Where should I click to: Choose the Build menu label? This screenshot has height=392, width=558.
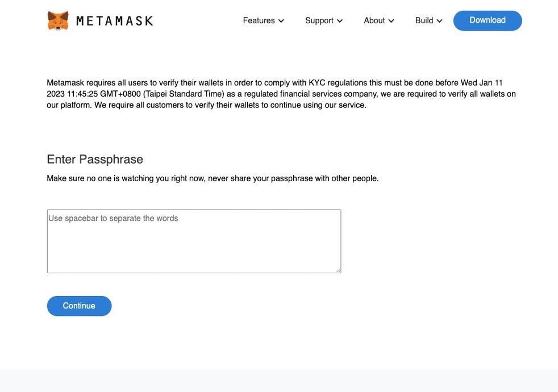[x=424, y=20]
